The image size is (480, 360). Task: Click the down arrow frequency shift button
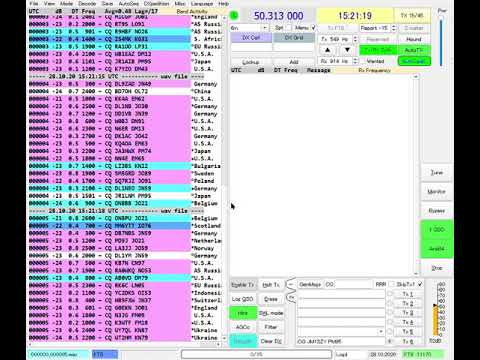pos(347,50)
